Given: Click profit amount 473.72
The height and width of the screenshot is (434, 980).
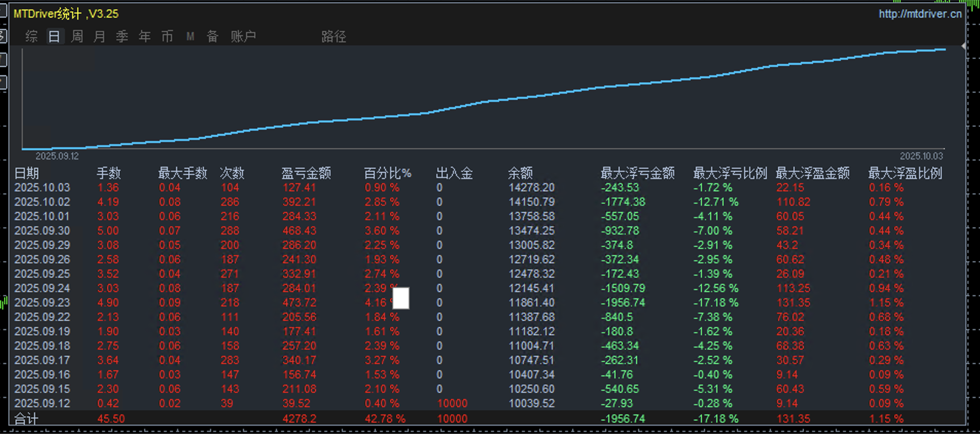Looking at the screenshot, I should [300, 303].
